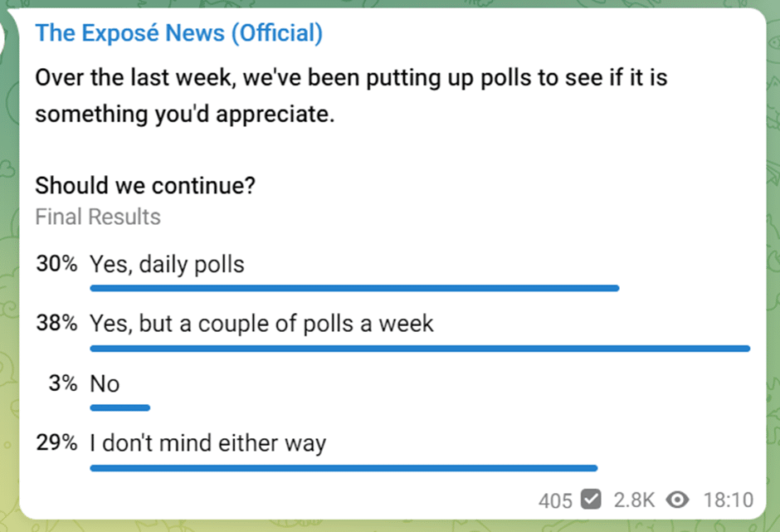Screen dimensions: 780x532
Task: Click the 38% result bar
Action: 420,349
